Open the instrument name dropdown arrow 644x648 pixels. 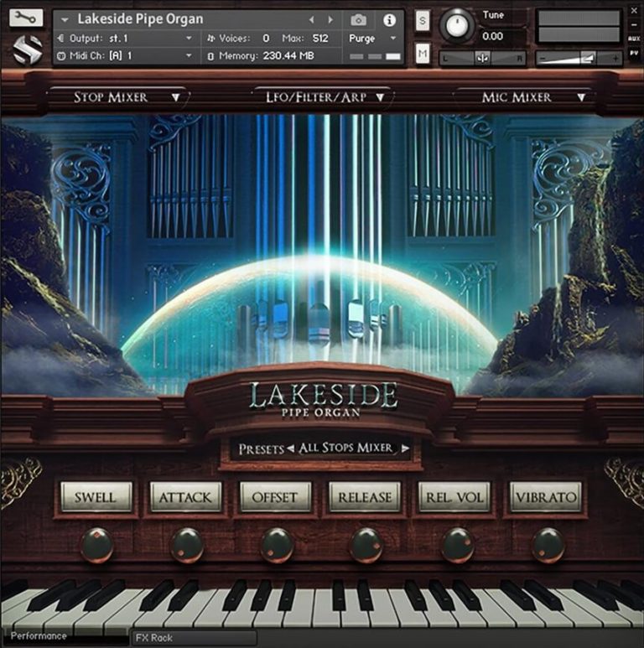click(65, 19)
